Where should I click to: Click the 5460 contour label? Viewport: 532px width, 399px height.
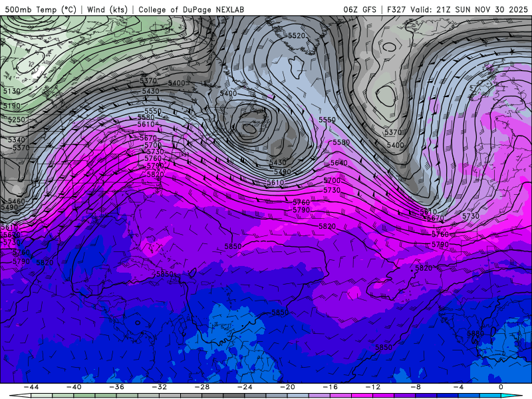(x=17, y=201)
